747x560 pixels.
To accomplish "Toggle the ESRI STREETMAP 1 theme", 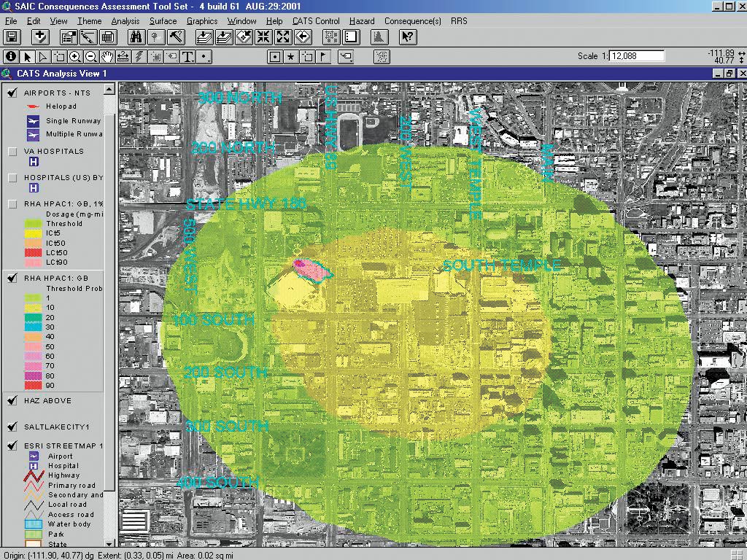I will click(x=12, y=446).
